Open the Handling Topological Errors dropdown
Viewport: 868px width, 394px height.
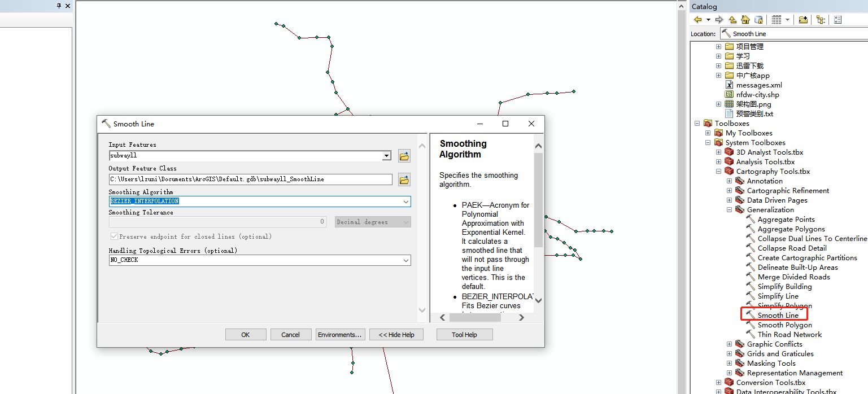(x=406, y=260)
